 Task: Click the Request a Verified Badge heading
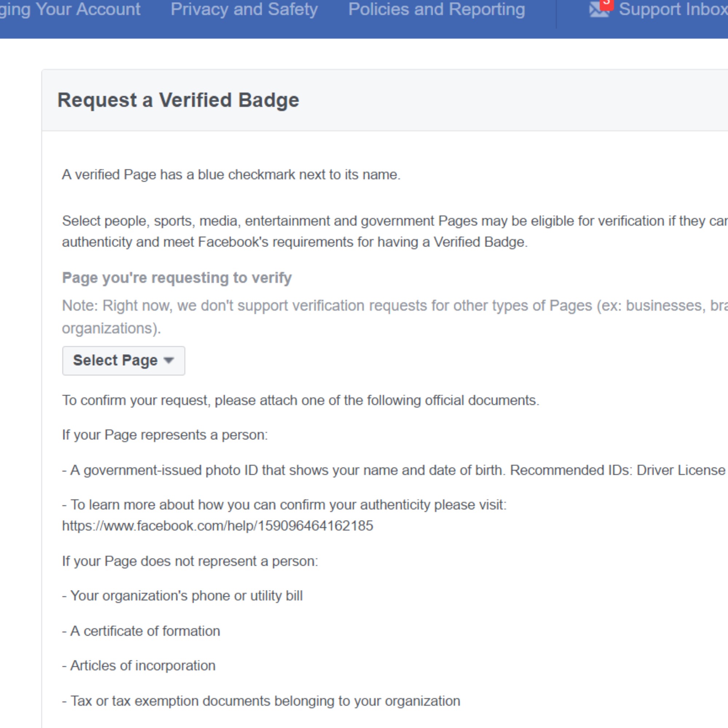pos(178,100)
